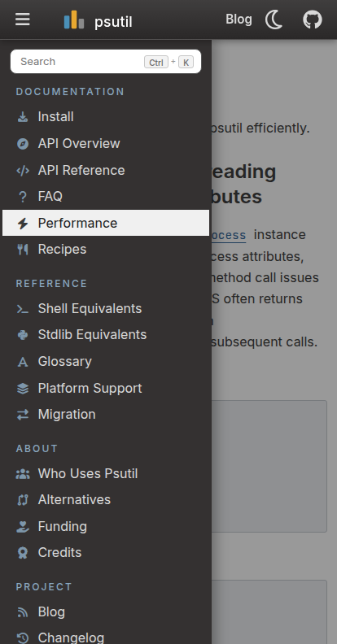Click the REFERENCE section heading

tap(51, 284)
